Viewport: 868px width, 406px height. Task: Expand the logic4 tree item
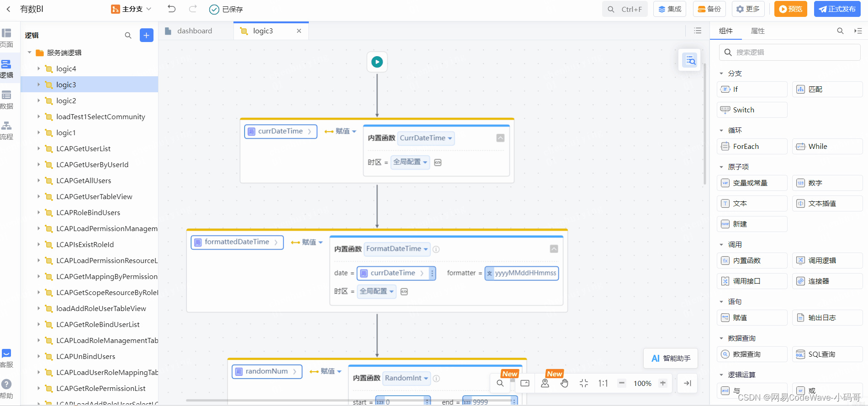pyautogui.click(x=38, y=69)
